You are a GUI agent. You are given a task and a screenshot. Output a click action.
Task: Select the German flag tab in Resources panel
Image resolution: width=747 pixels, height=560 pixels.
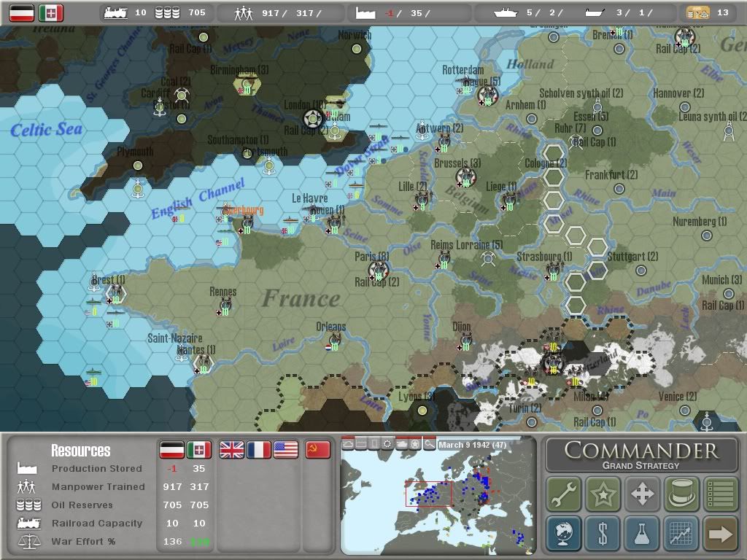pos(171,449)
